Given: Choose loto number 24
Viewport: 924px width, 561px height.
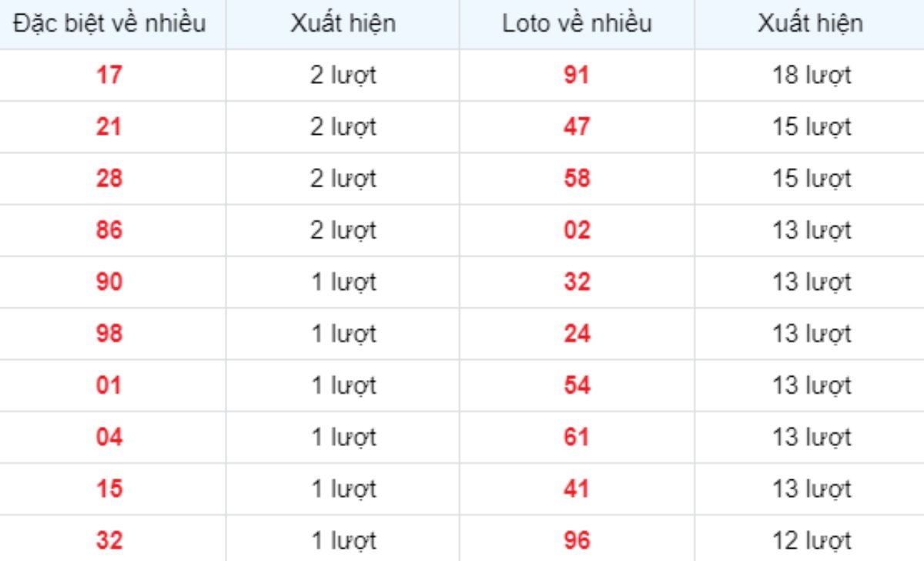Looking at the screenshot, I should pyautogui.click(x=577, y=334).
